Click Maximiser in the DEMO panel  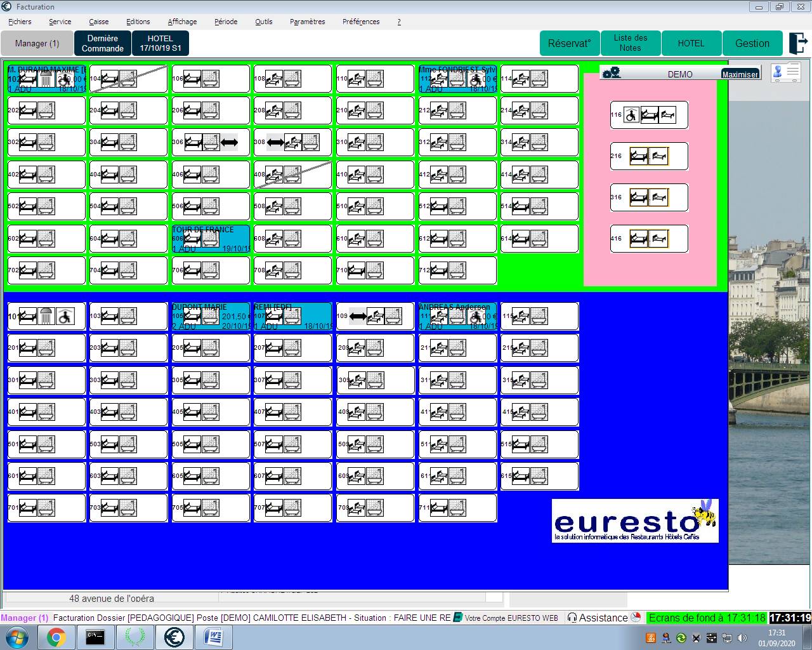click(x=740, y=74)
